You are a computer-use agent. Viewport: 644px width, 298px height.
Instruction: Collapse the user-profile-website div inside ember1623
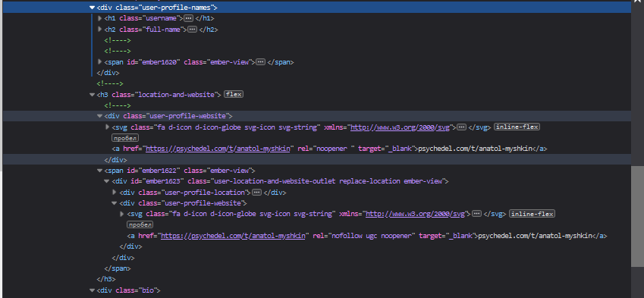click(115, 202)
